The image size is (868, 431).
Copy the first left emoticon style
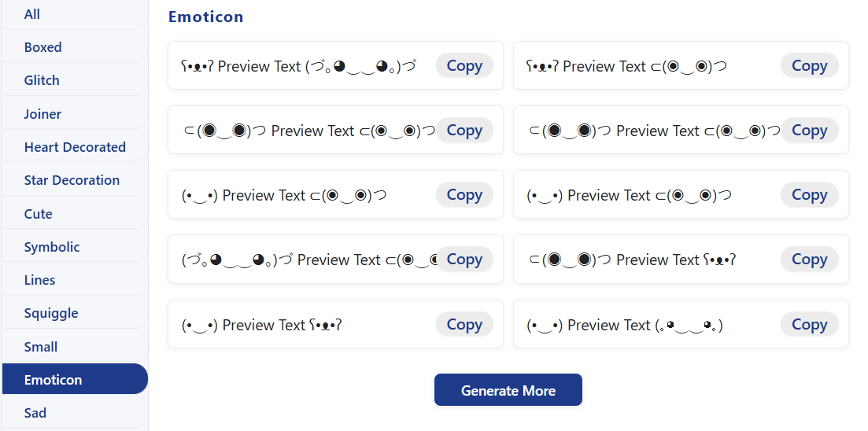point(464,65)
